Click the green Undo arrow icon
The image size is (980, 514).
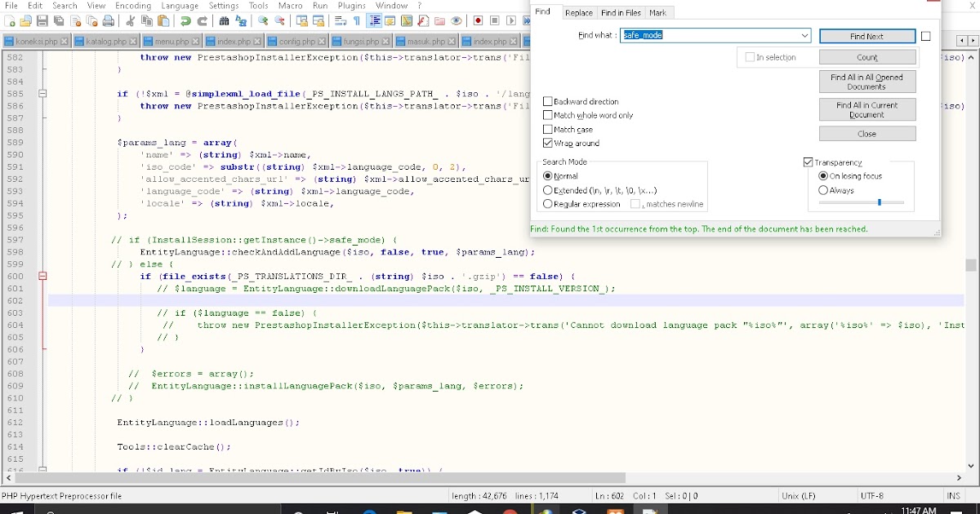click(185, 20)
